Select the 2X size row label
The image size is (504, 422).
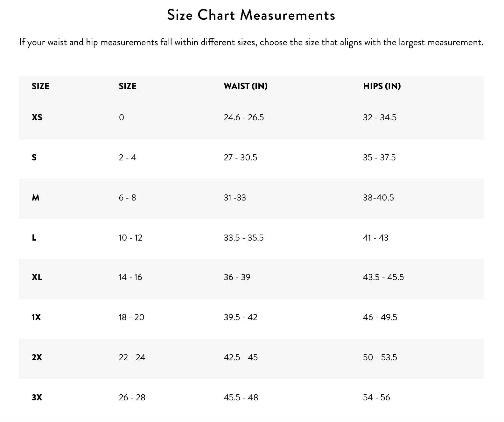[x=37, y=357]
